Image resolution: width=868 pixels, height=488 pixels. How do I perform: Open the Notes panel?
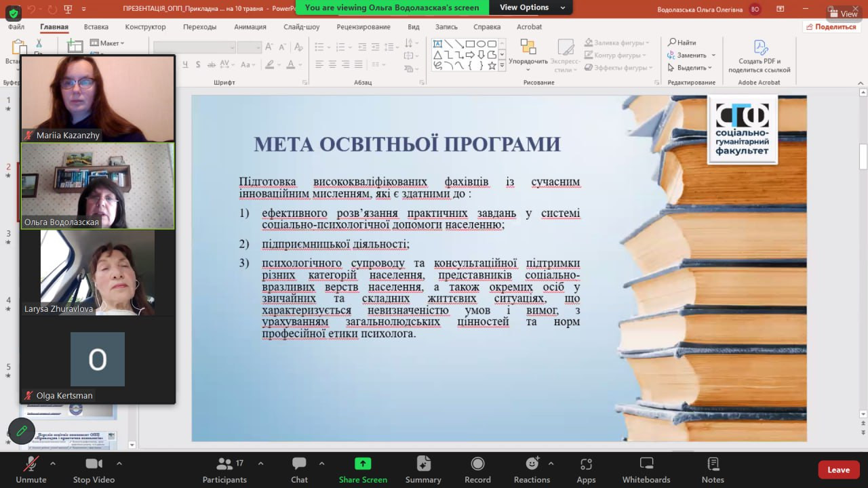(x=713, y=470)
